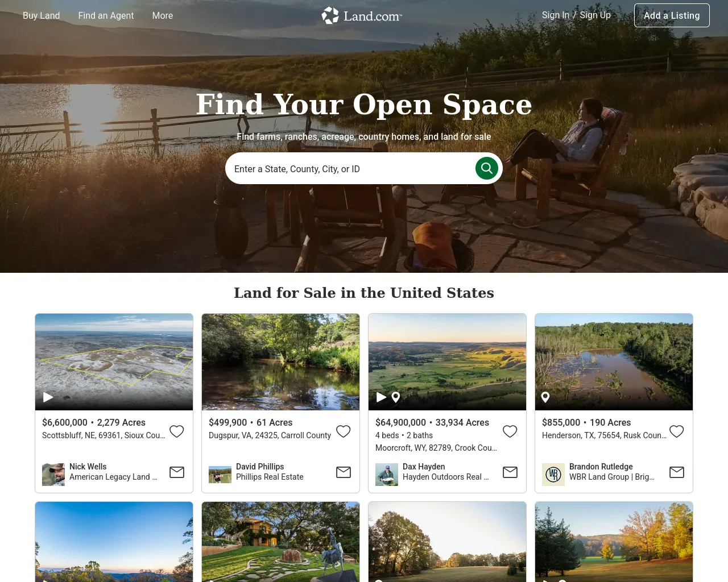
Task: Expand the More navigation menu
Action: coord(163,15)
